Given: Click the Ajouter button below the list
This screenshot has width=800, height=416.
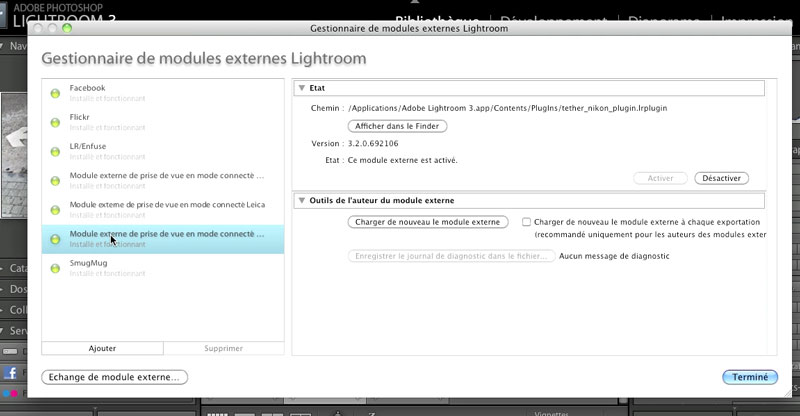Looking at the screenshot, I should coord(103,348).
